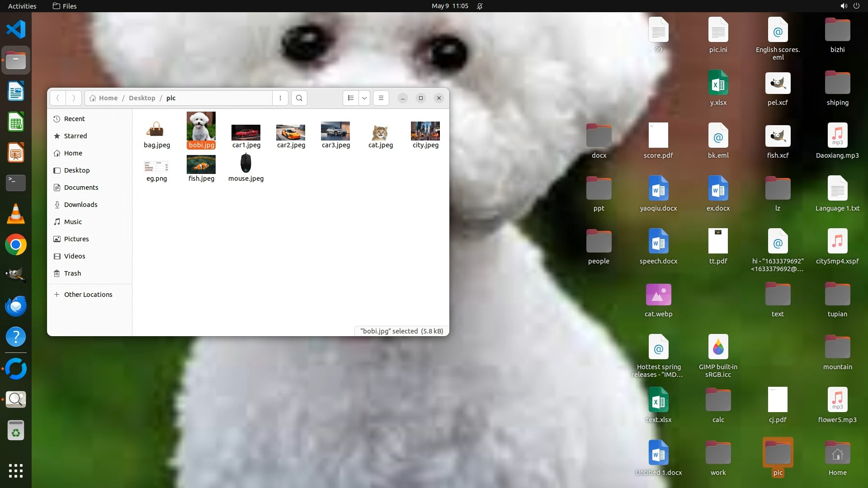Open Downloads in the sidebar
The image size is (868, 488).
(80, 205)
